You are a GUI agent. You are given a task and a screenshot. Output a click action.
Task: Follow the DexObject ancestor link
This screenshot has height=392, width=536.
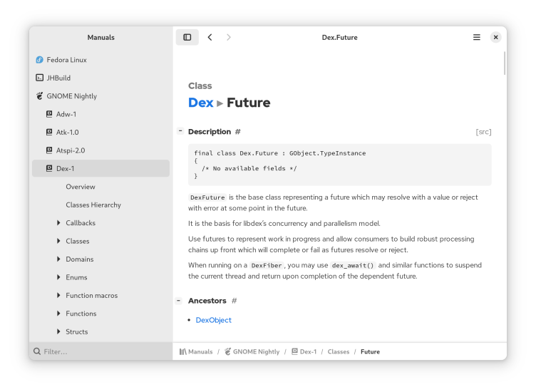214,320
